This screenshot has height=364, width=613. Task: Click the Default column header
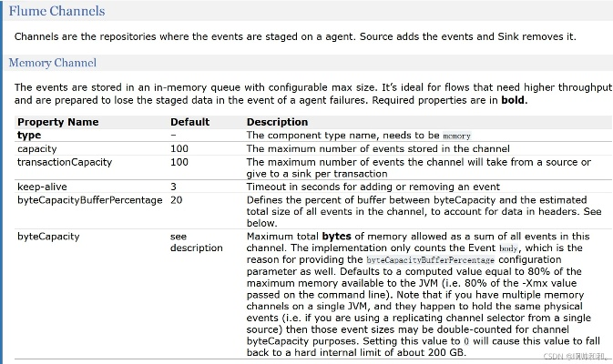coord(189,122)
